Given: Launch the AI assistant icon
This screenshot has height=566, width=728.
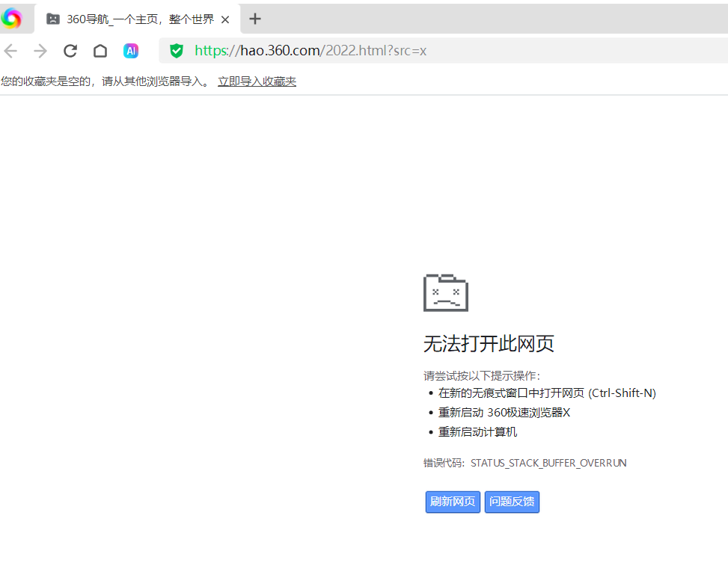Looking at the screenshot, I should (x=131, y=51).
